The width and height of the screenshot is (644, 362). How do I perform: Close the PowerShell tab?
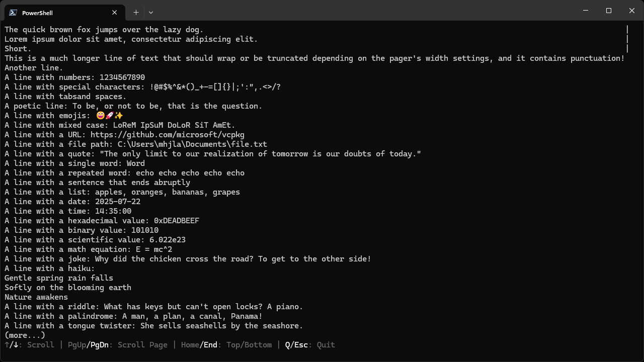115,13
